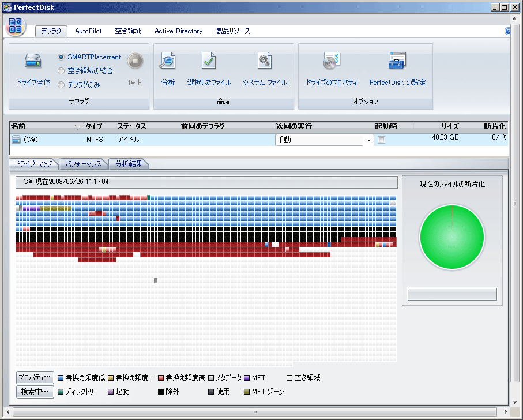Click the C: drive icon in list

tap(16, 140)
